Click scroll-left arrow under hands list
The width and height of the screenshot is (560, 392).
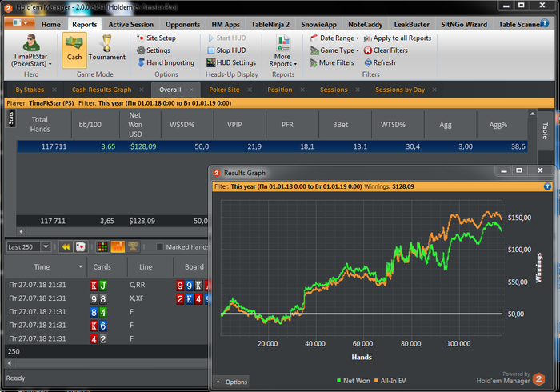point(10,363)
